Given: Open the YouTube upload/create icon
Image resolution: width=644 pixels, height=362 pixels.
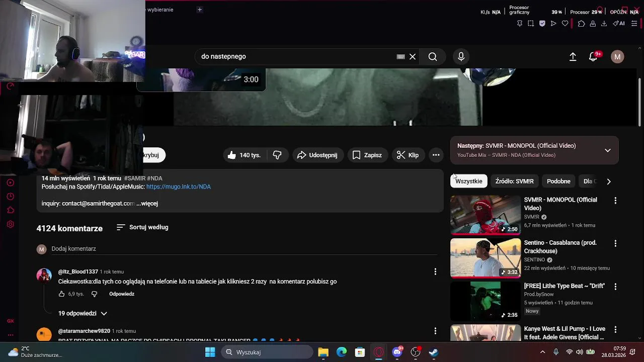Looking at the screenshot, I should 573,57.
